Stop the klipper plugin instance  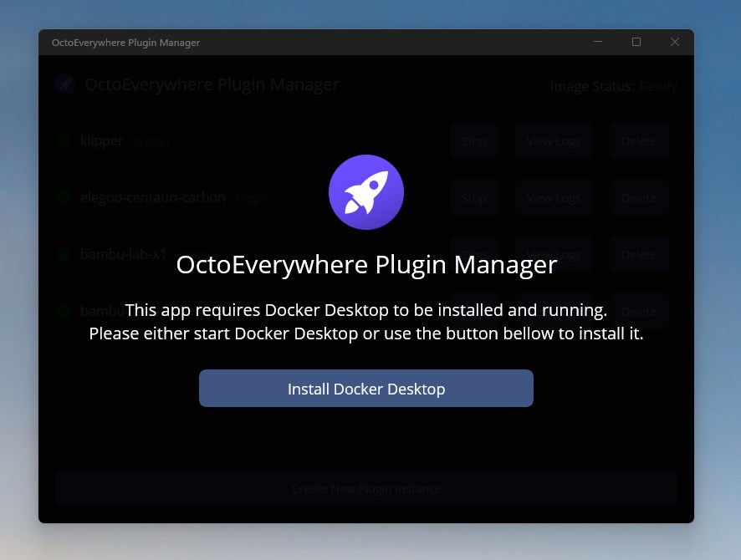[x=473, y=141]
